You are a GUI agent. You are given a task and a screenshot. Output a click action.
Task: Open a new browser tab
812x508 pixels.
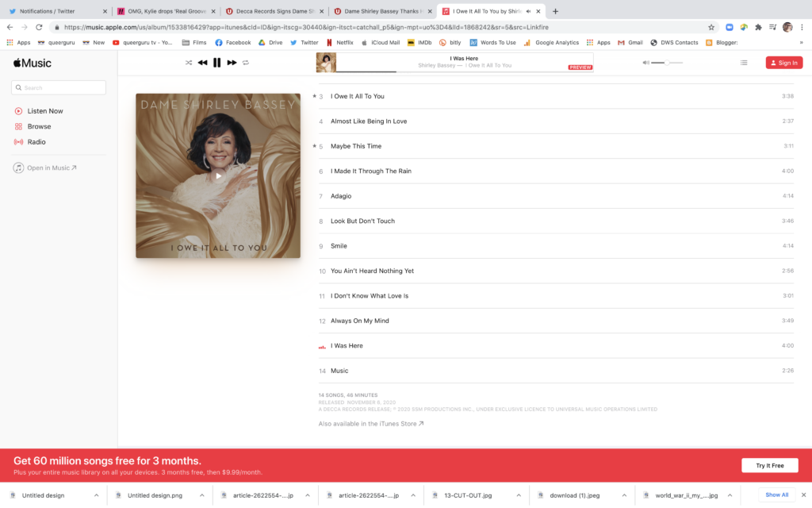coord(555,11)
